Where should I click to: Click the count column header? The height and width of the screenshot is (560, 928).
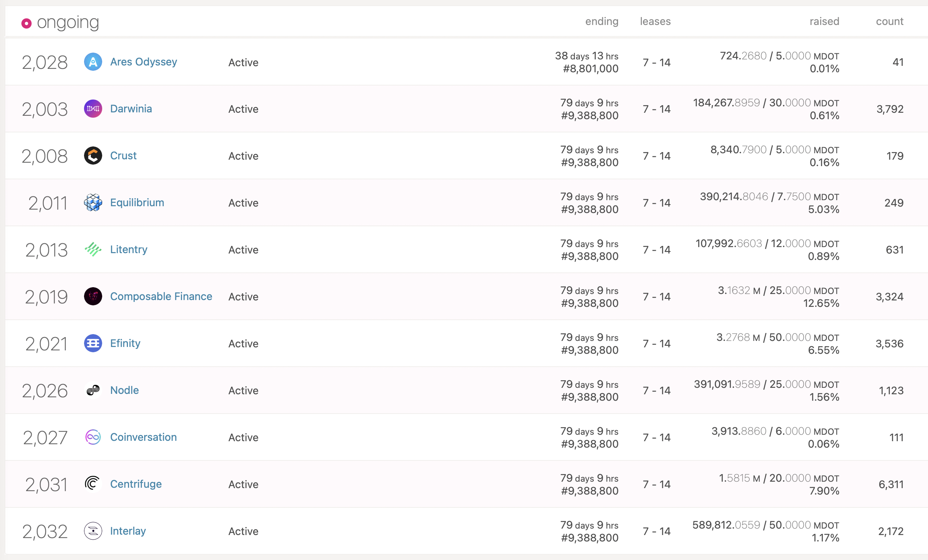[889, 22]
